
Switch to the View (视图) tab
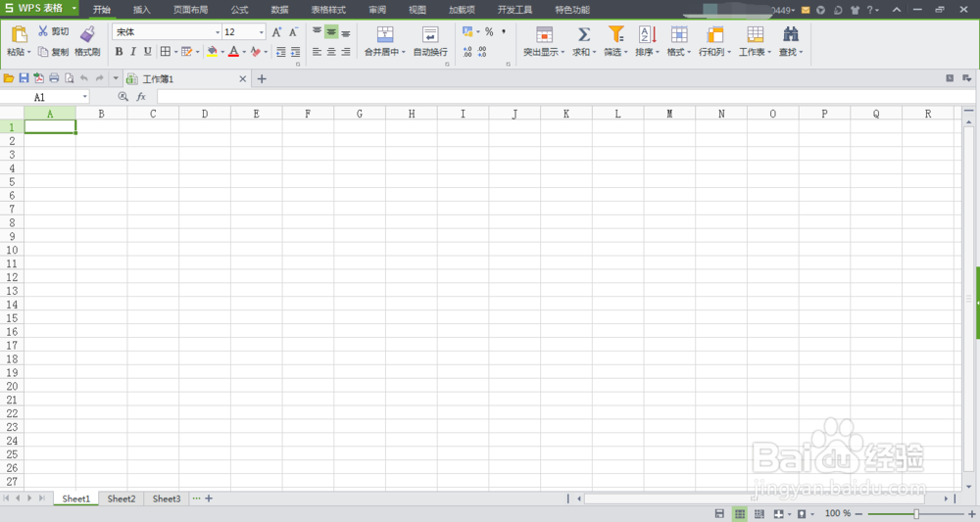(x=416, y=10)
